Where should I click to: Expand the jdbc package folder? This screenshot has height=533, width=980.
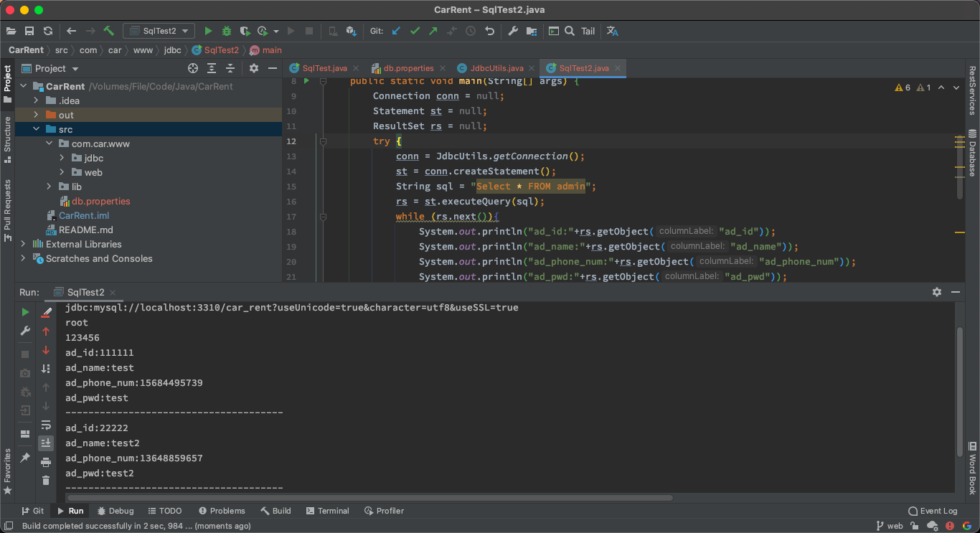[62, 158]
